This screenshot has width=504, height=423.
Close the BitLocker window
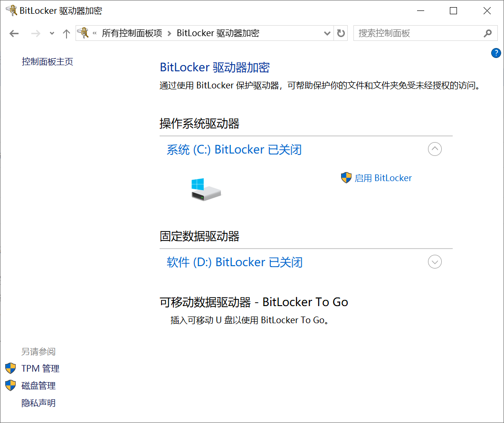[487, 10]
